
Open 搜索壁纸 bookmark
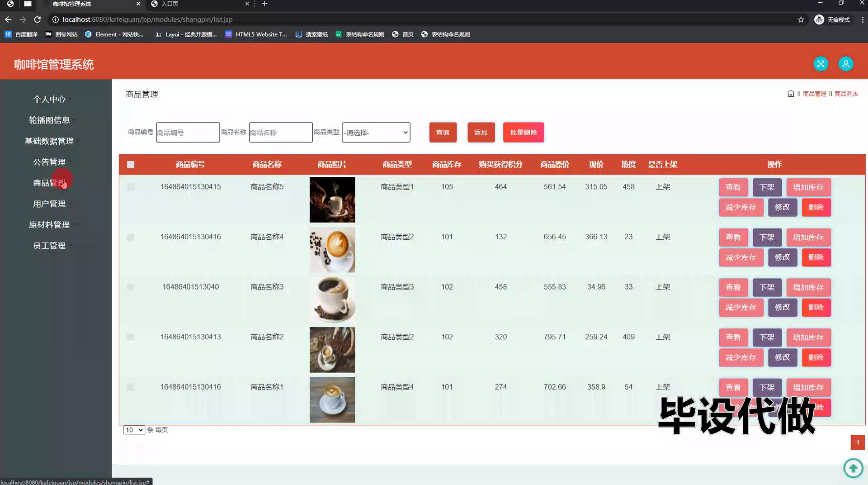311,34
